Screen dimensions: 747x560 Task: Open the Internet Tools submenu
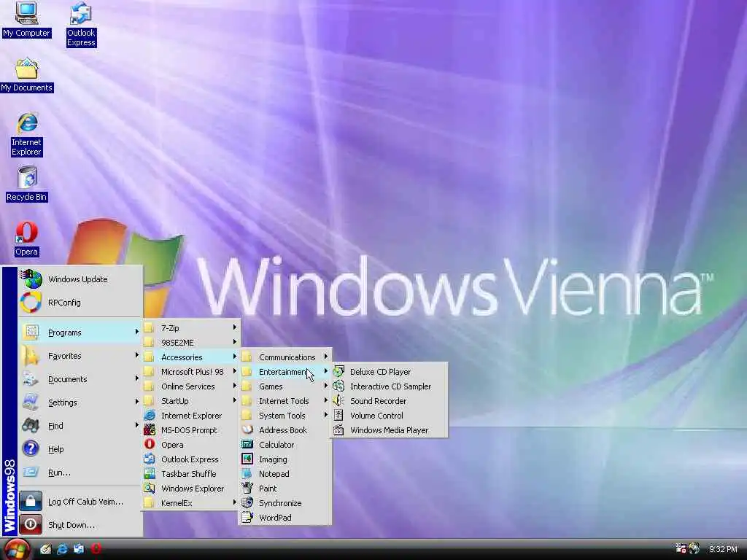click(x=285, y=401)
